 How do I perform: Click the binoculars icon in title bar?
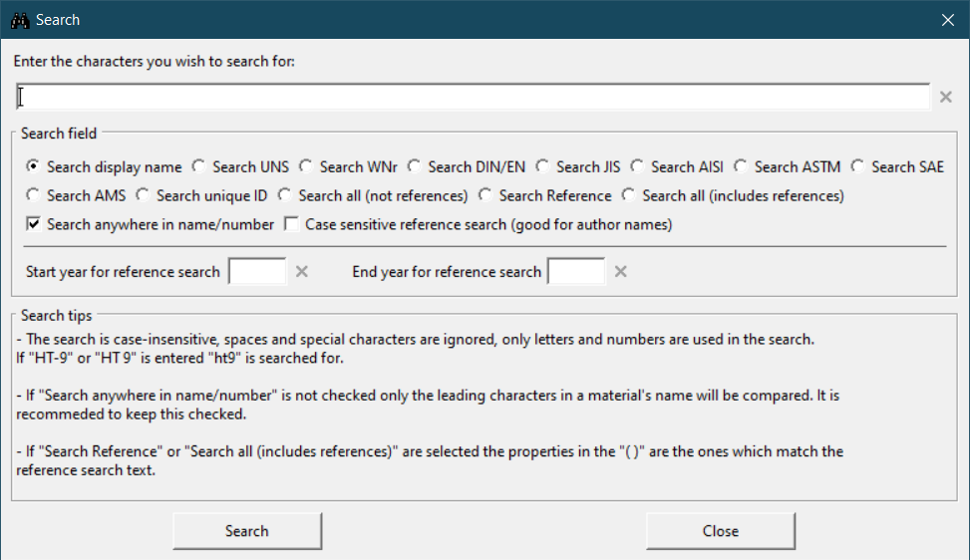(x=19, y=20)
